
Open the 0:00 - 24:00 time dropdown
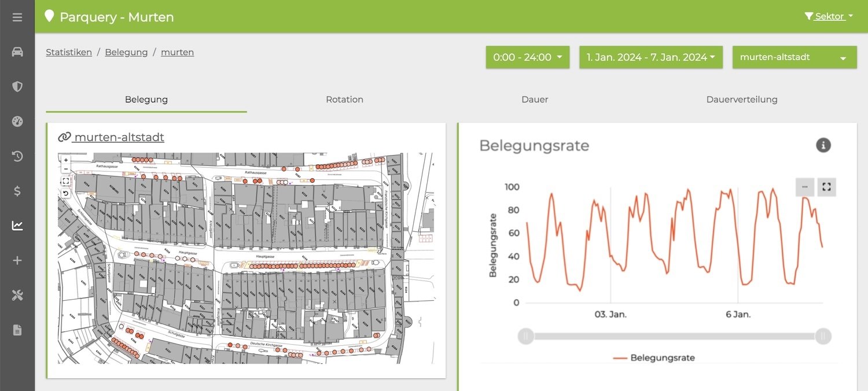(x=527, y=57)
